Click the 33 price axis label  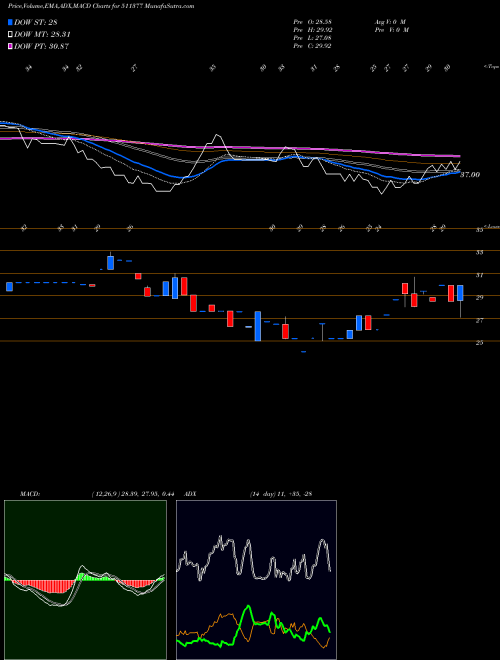click(479, 253)
